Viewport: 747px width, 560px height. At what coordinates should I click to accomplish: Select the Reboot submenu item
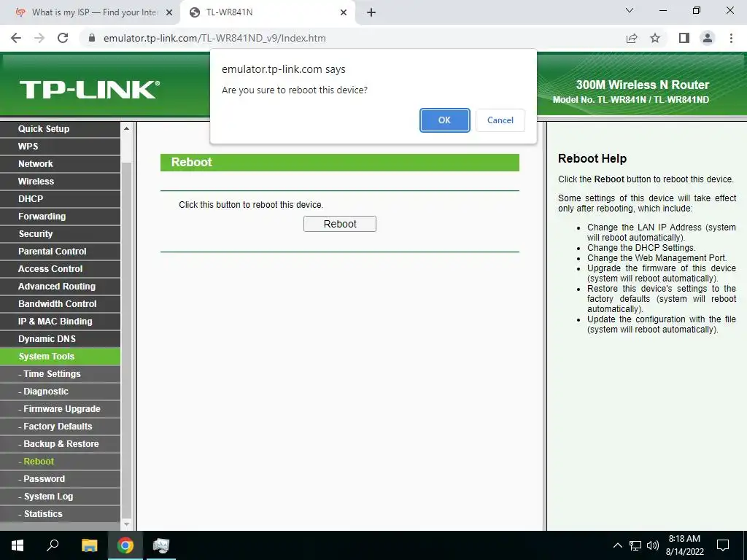[60, 462]
